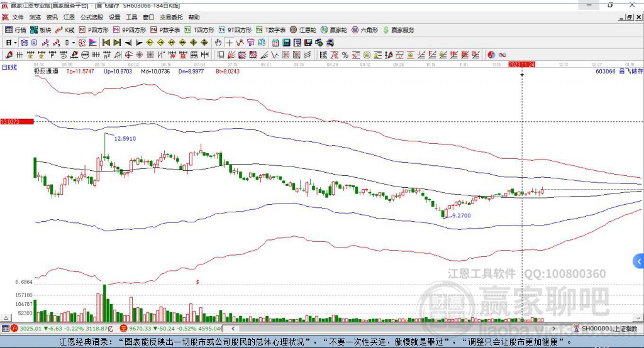Select the red pencil drawing tool

[x=9, y=55]
